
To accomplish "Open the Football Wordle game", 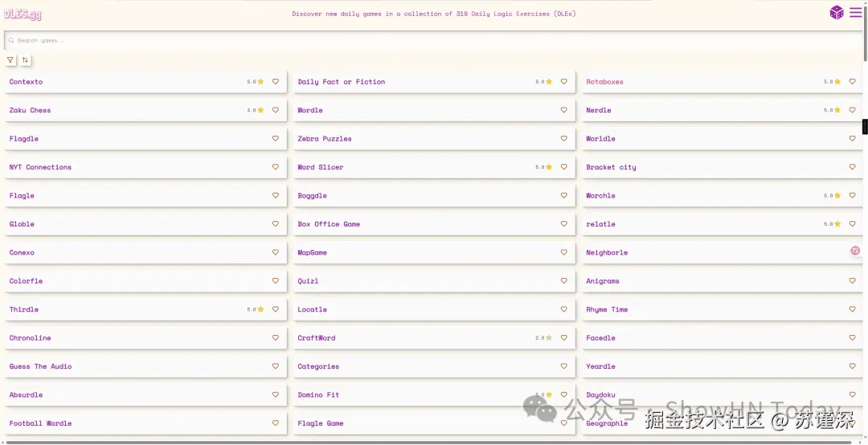I will click(40, 423).
